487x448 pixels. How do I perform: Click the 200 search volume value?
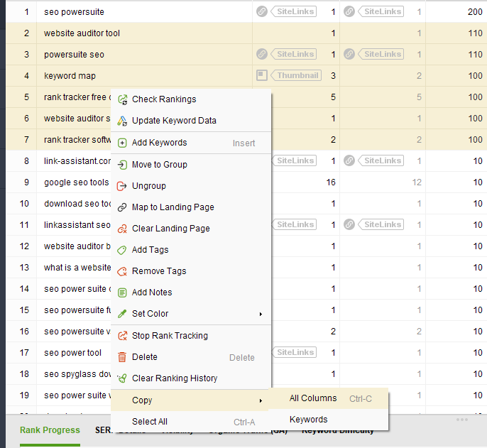coord(475,12)
